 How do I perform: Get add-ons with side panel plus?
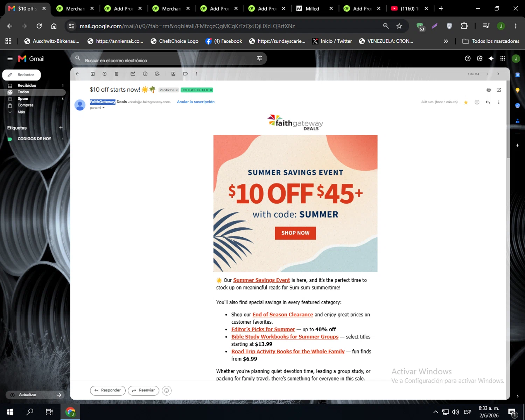click(x=517, y=145)
